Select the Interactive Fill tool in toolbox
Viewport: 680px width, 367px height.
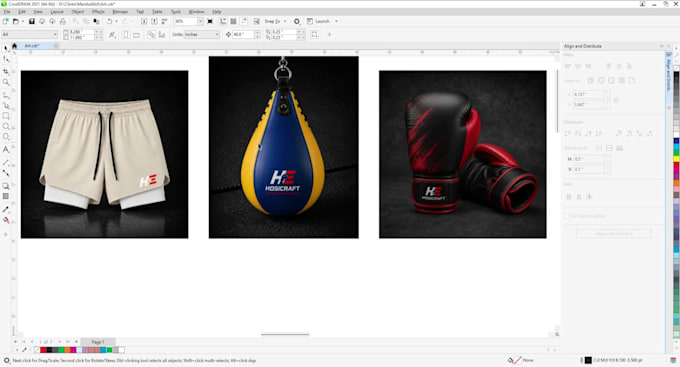tap(6, 220)
